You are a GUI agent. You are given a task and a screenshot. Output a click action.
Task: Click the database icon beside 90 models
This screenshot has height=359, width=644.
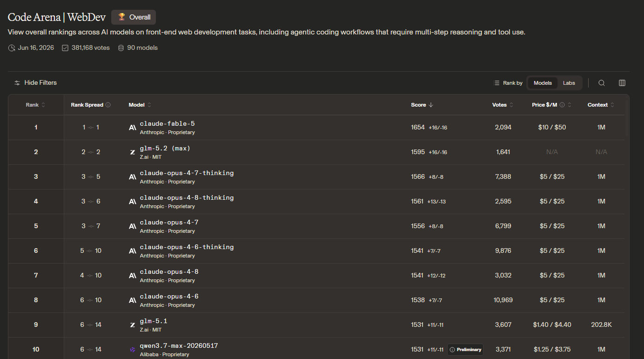121,48
